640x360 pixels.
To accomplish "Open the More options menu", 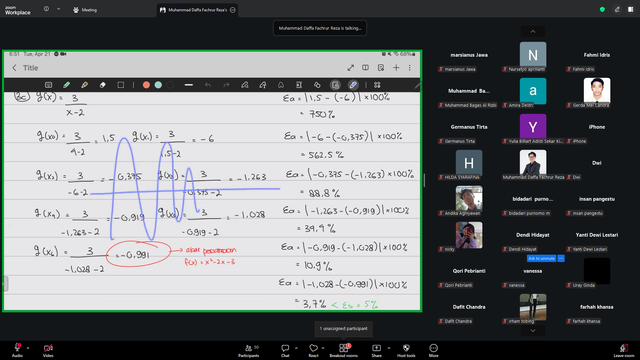I will (433, 350).
